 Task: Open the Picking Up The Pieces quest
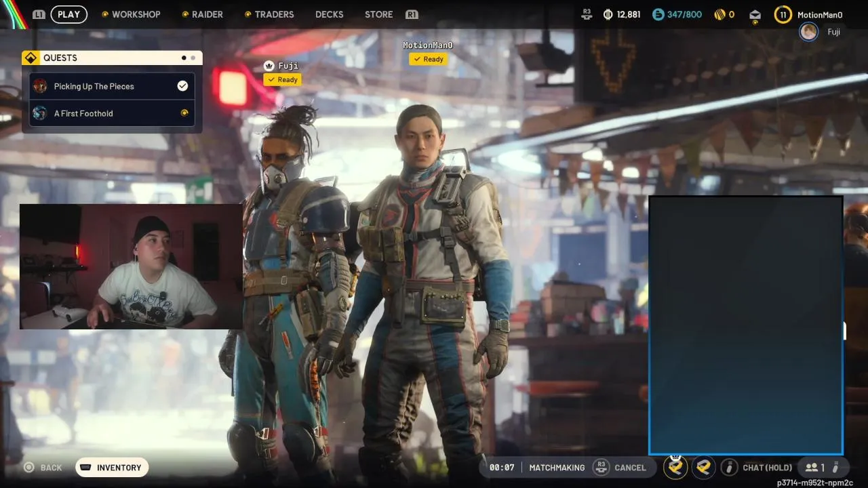coord(113,86)
